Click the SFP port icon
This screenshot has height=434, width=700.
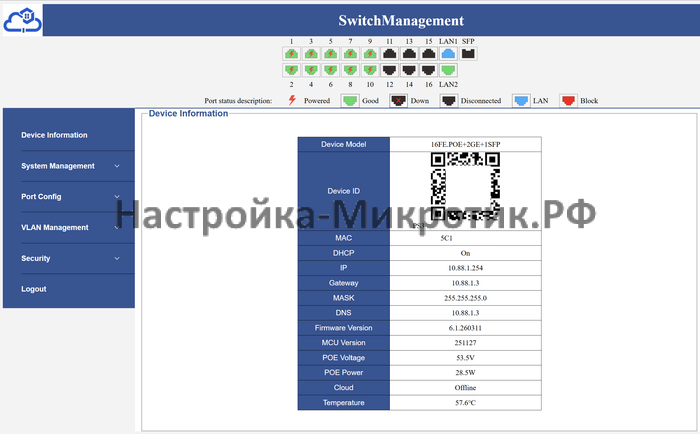pyautogui.click(x=468, y=54)
